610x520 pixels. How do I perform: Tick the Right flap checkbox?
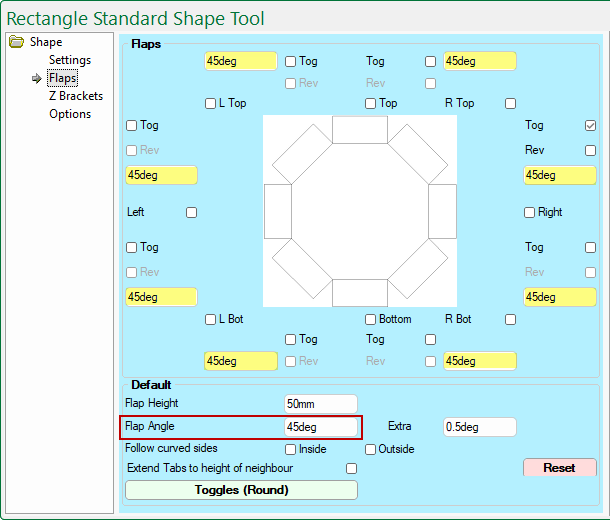click(530, 212)
